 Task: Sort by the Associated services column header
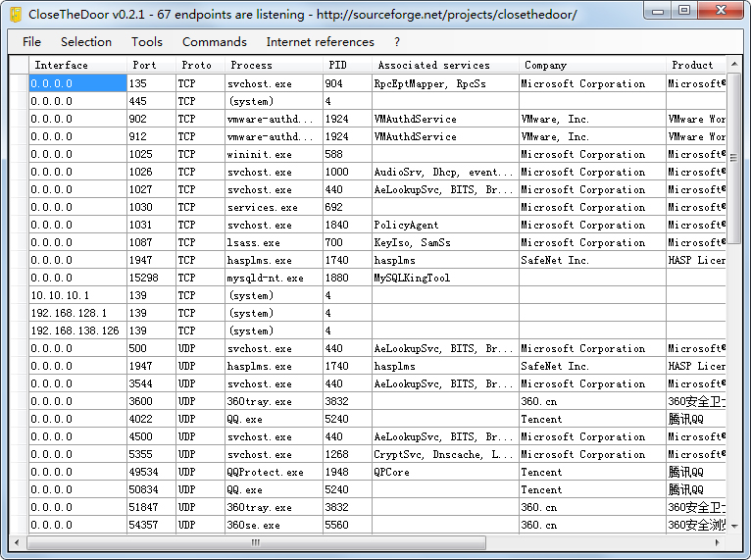[445, 65]
